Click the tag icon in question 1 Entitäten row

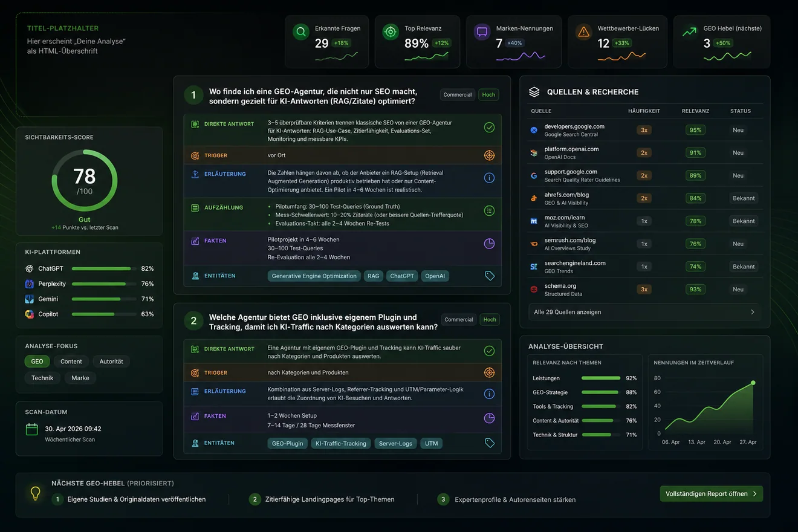point(490,276)
